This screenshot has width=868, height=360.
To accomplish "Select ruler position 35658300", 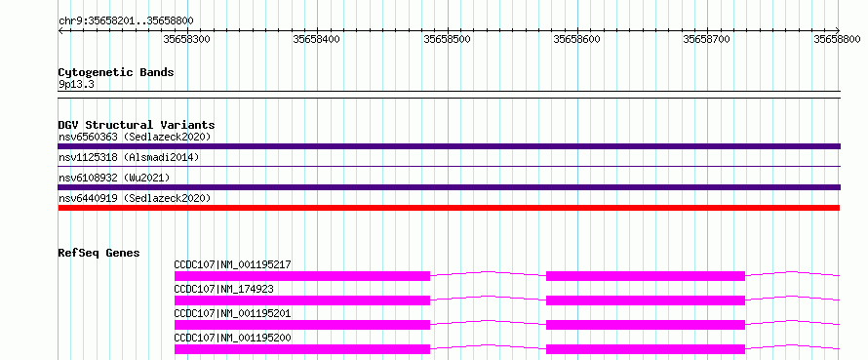I will pyautogui.click(x=186, y=39).
